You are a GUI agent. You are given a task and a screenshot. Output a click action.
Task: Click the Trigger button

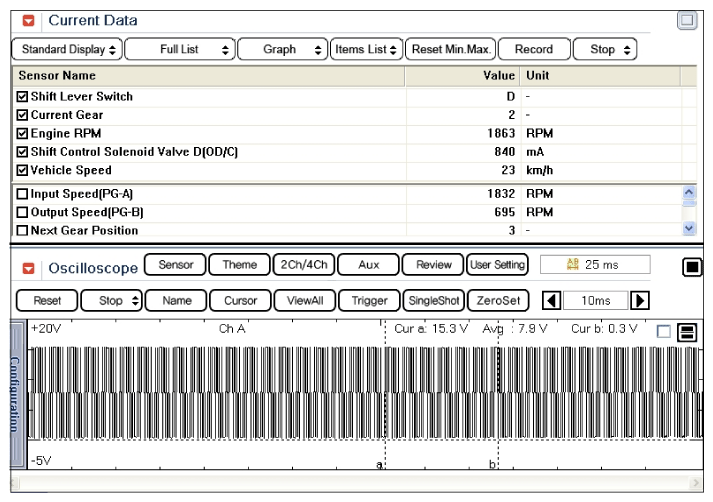[x=369, y=301]
